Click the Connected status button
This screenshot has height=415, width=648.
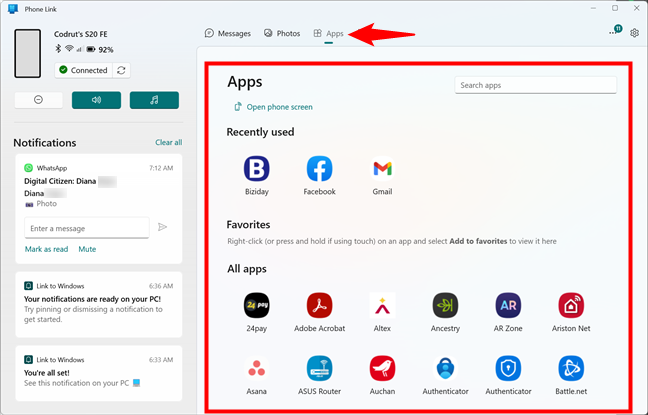pyautogui.click(x=84, y=70)
